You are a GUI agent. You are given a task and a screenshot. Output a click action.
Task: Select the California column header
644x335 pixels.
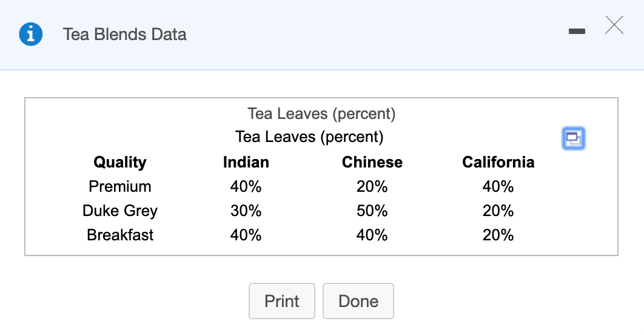point(498,163)
